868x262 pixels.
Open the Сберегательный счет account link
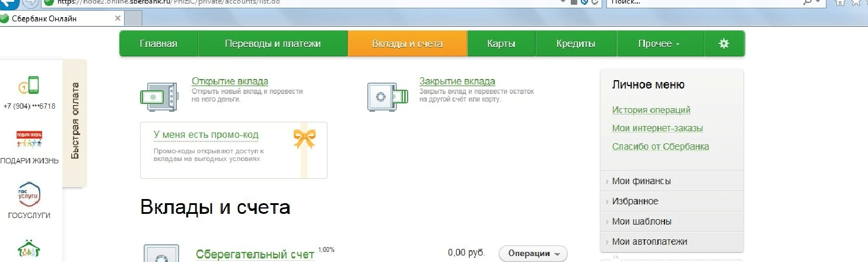tap(255, 254)
